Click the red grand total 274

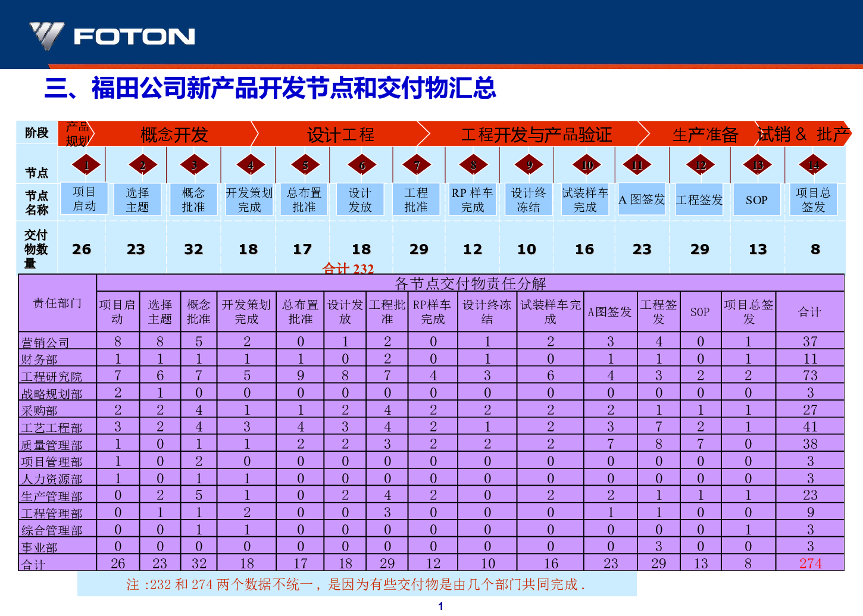point(810,564)
